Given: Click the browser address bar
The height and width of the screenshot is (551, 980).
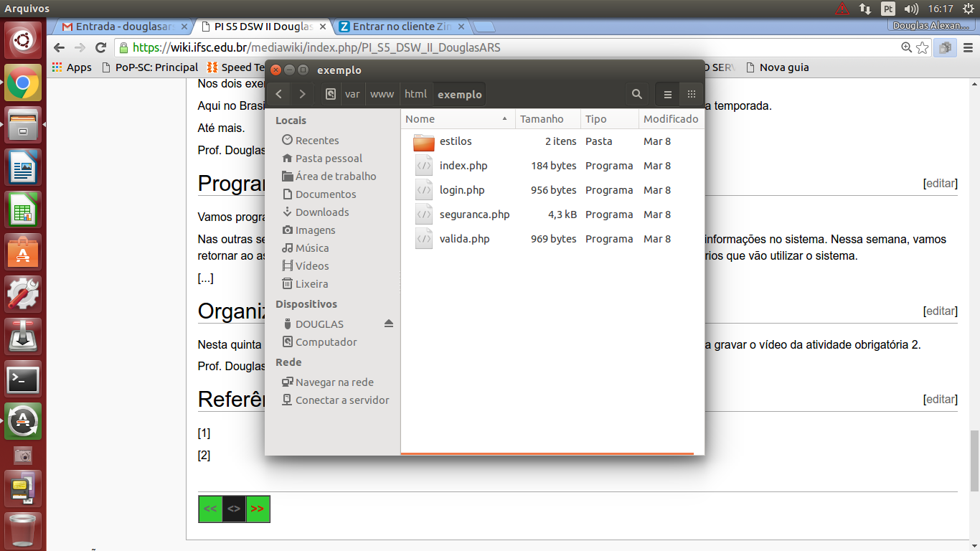Looking at the screenshot, I should click(502, 48).
